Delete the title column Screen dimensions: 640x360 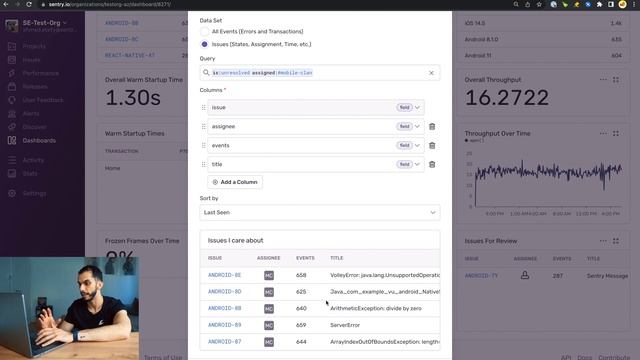tap(432, 164)
